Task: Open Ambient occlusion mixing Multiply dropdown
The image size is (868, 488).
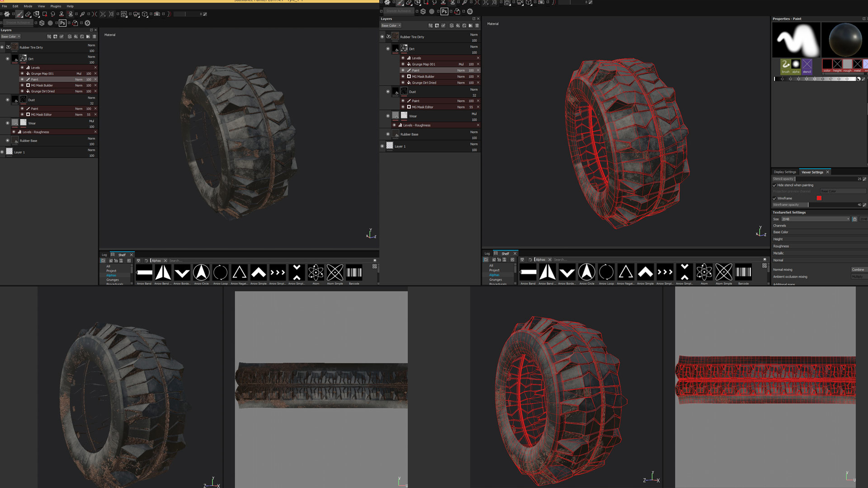Action: pos(859,277)
